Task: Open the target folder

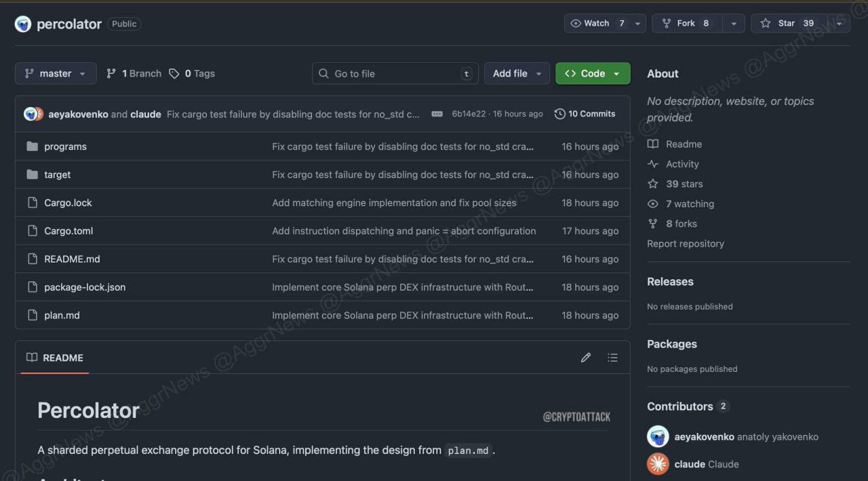Action: pos(57,175)
